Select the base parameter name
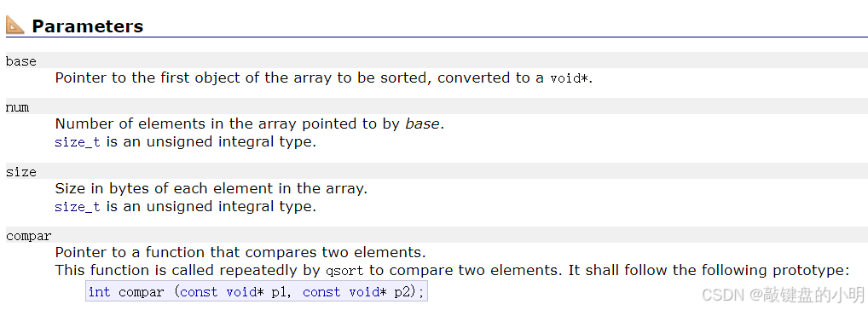868x310 pixels. (x=21, y=61)
